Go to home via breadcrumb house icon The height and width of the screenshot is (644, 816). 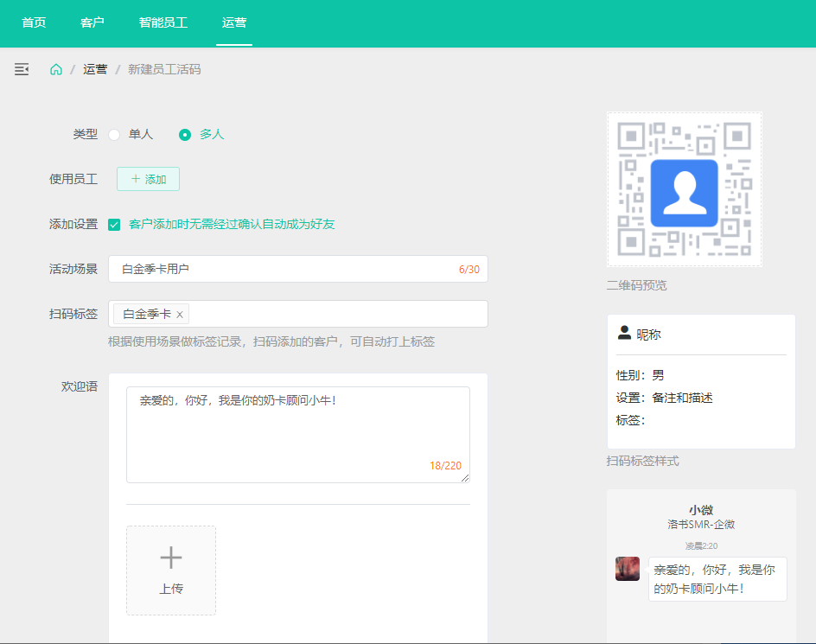pos(56,69)
